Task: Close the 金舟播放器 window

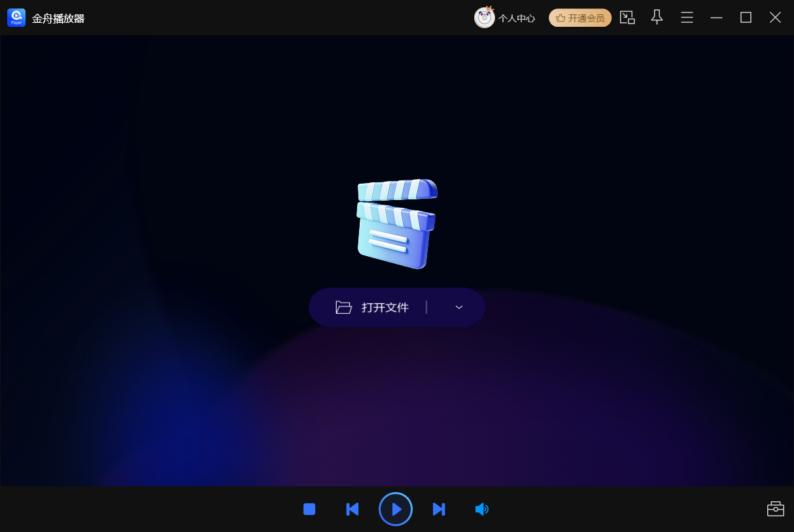Action: 775,18
